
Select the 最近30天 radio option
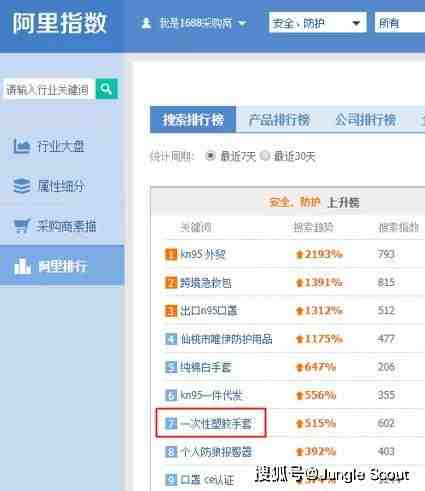[x=264, y=155]
